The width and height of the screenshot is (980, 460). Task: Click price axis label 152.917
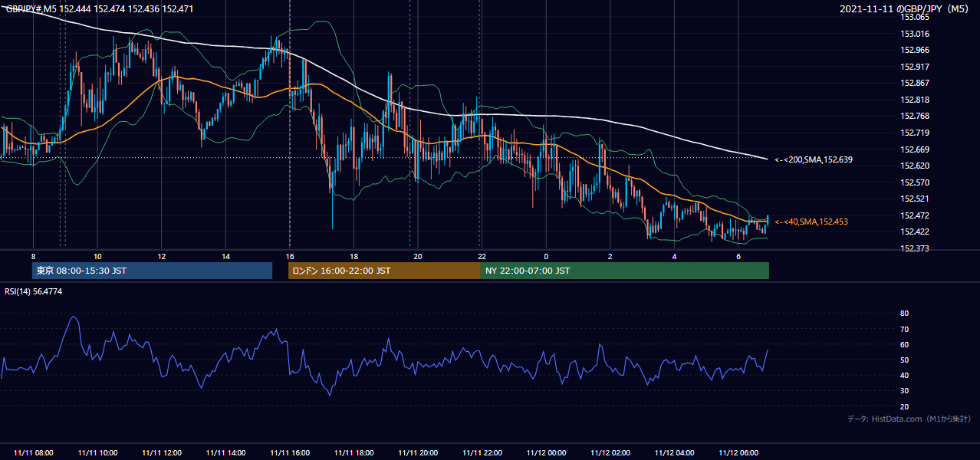tap(914, 67)
